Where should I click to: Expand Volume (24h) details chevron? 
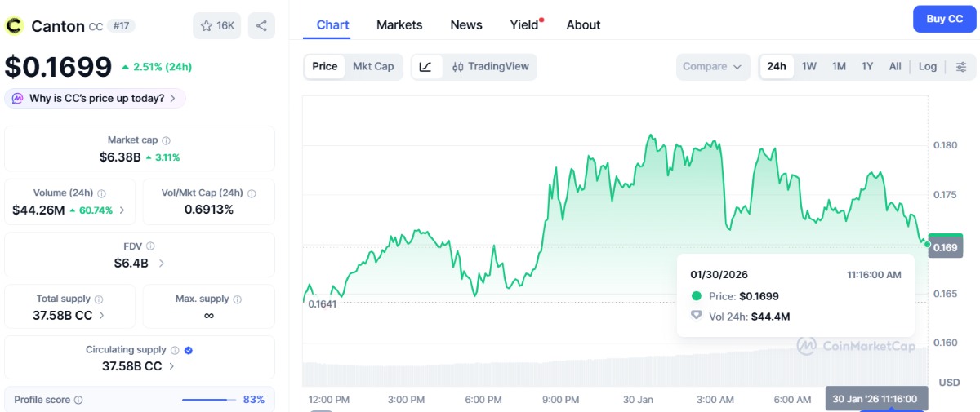(x=122, y=210)
